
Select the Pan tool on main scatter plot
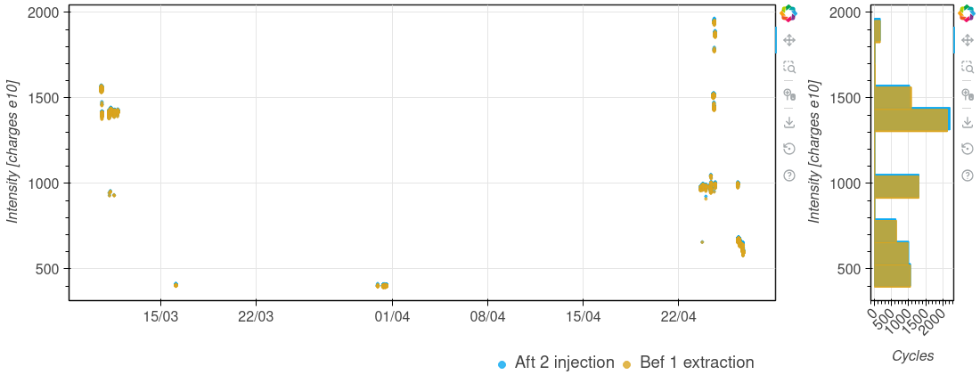(x=789, y=40)
